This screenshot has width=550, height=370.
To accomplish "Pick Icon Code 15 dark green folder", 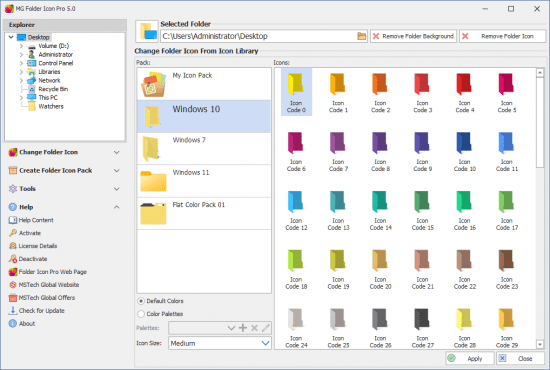I will 422,210.
